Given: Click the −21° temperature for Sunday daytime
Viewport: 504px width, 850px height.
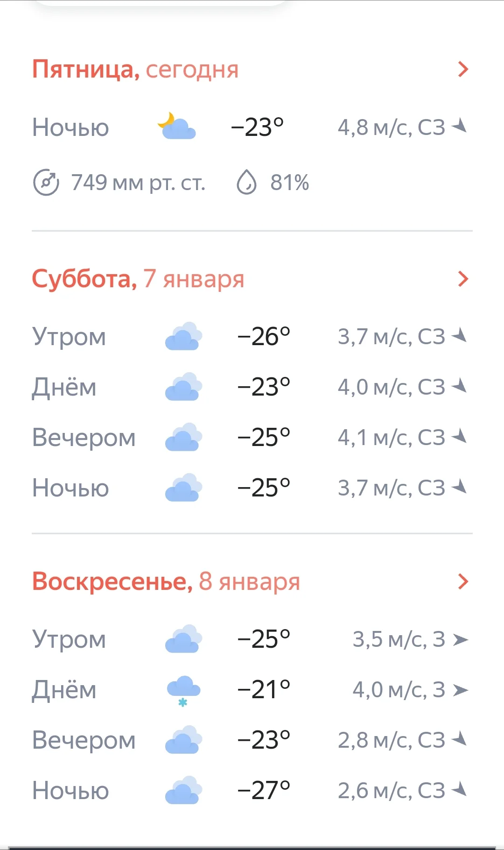Looking at the screenshot, I should point(264,690).
